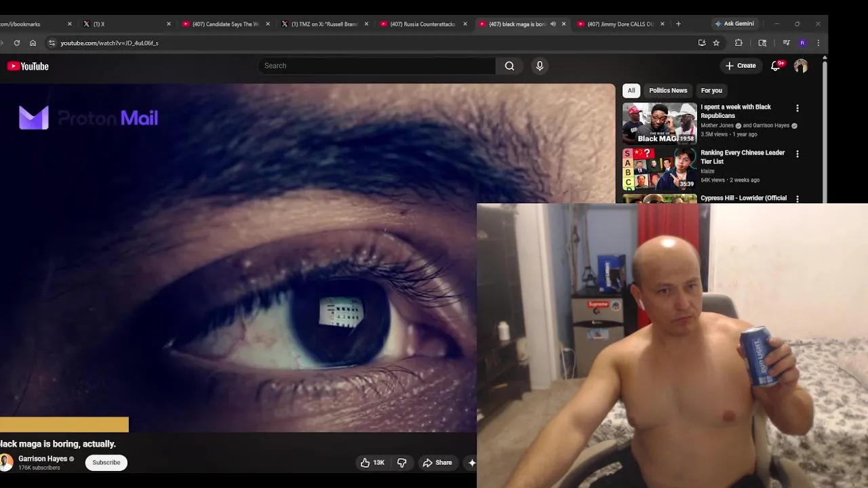Click the address bar URL
The image size is (868, 488).
[x=109, y=43]
